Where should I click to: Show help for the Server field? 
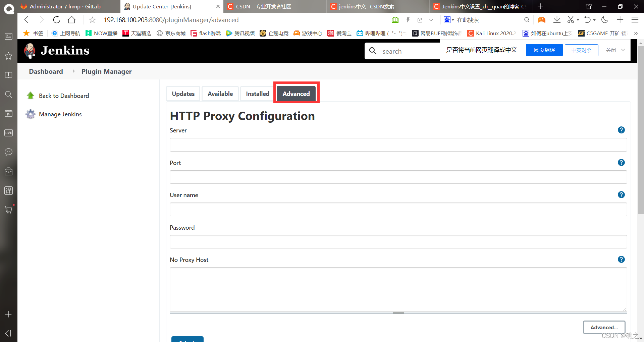pos(621,130)
